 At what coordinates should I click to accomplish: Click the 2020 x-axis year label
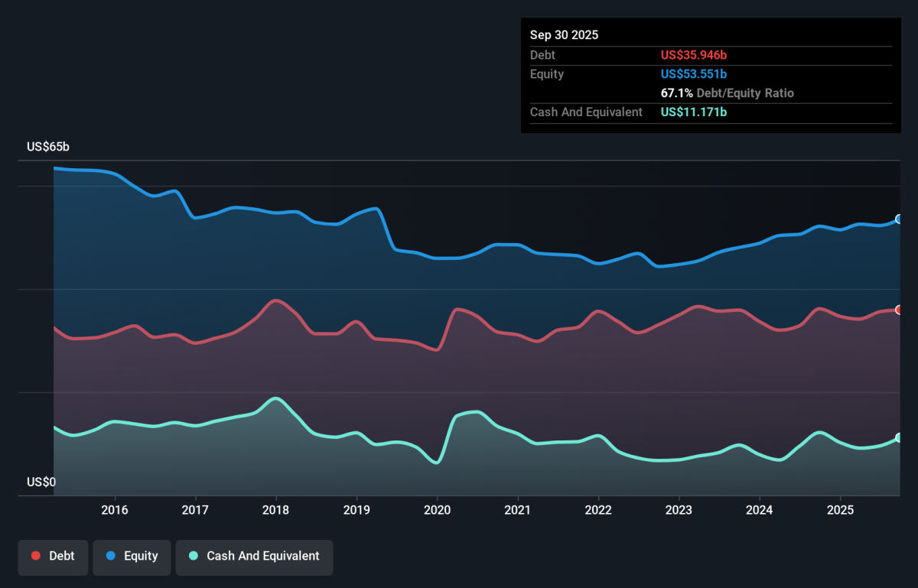(437, 510)
